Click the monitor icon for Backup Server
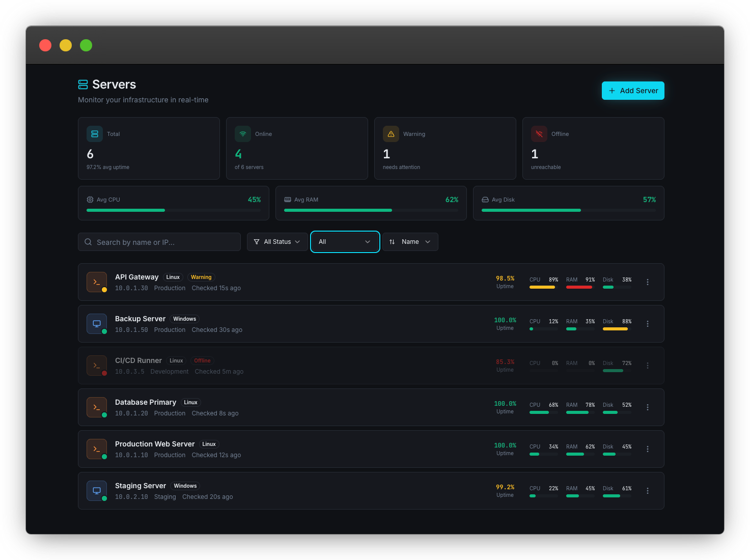The width and height of the screenshot is (750, 560). (96, 323)
